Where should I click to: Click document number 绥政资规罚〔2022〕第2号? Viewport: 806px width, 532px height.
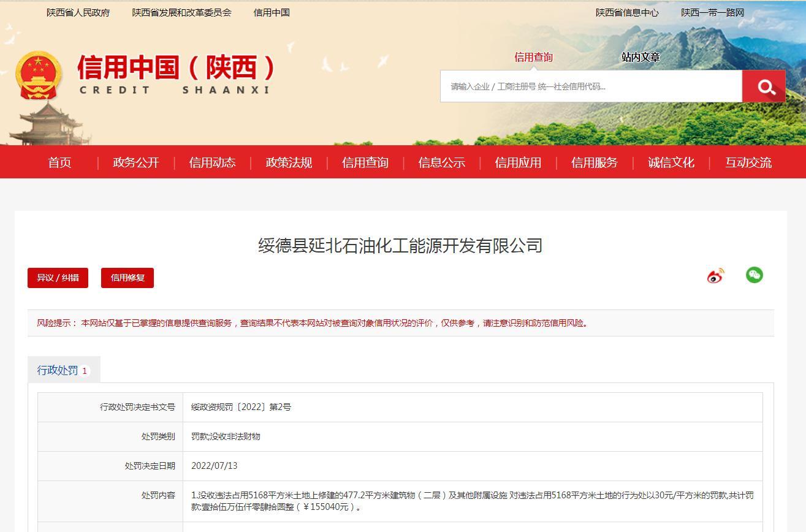click(241, 407)
